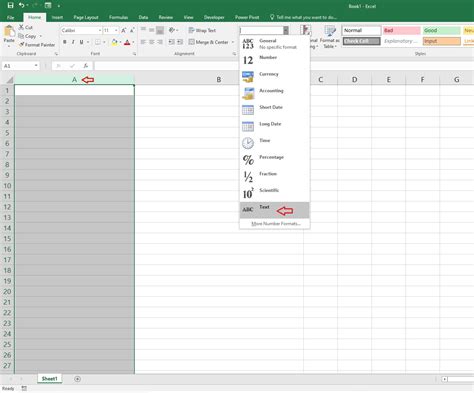The width and height of the screenshot is (474, 393).
Task: Toggle Italic formatting
Action: tap(73, 42)
